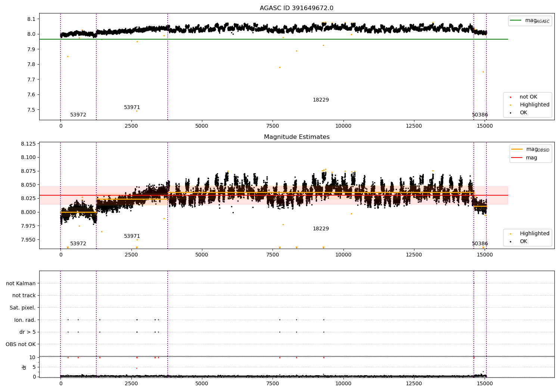Click the 'dr > 5' axis label
The height and width of the screenshot is (392, 560).
(28, 332)
